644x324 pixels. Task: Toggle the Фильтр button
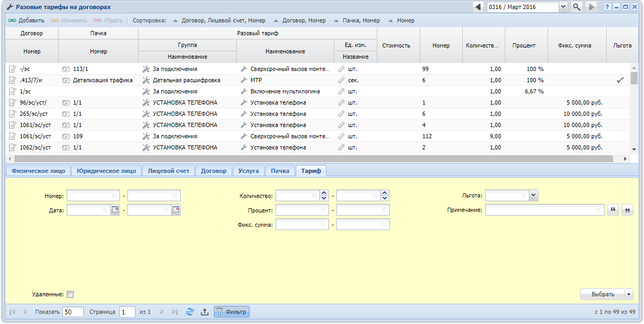coord(231,312)
